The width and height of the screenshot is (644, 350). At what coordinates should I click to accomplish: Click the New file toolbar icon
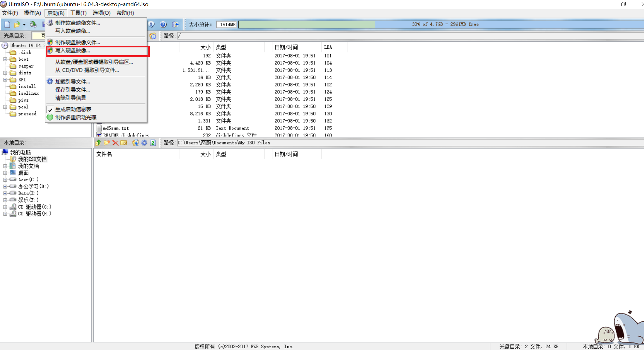pyautogui.click(x=7, y=25)
